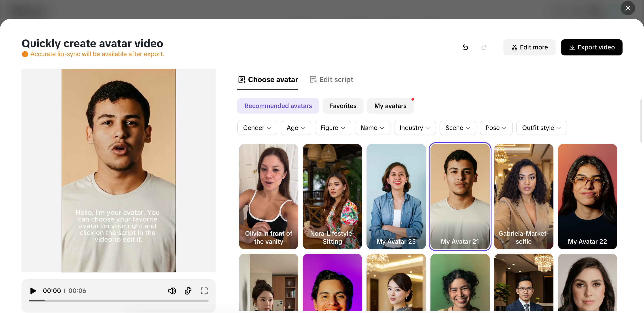Click the orange lip-sync warning icon
The image size is (644, 313).
pyautogui.click(x=25, y=54)
